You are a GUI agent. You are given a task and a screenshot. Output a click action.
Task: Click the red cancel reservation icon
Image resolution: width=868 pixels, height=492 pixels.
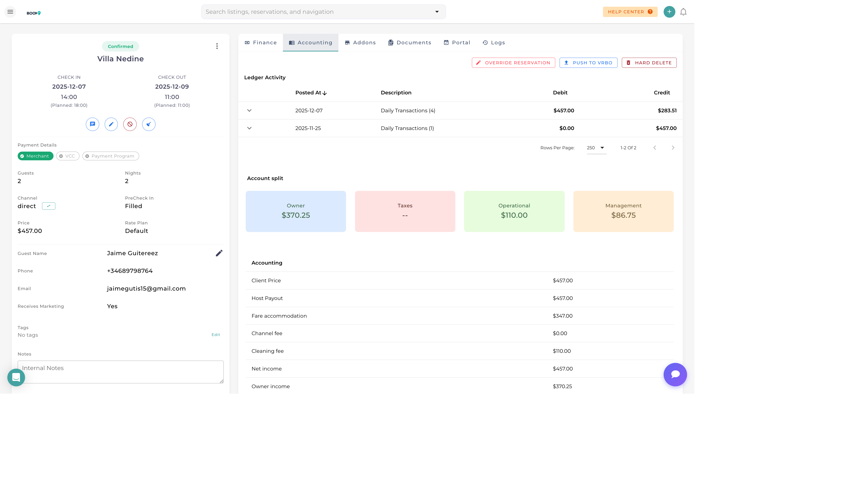click(130, 124)
